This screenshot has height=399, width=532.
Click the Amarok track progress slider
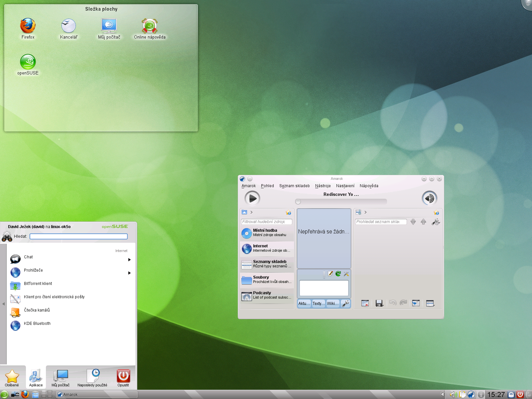click(341, 201)
